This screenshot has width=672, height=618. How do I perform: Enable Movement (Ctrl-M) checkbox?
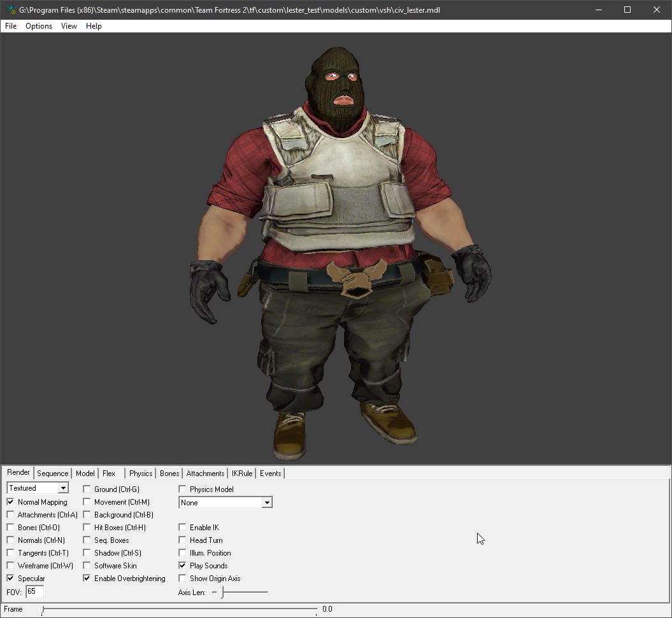[x=87, y=502]
